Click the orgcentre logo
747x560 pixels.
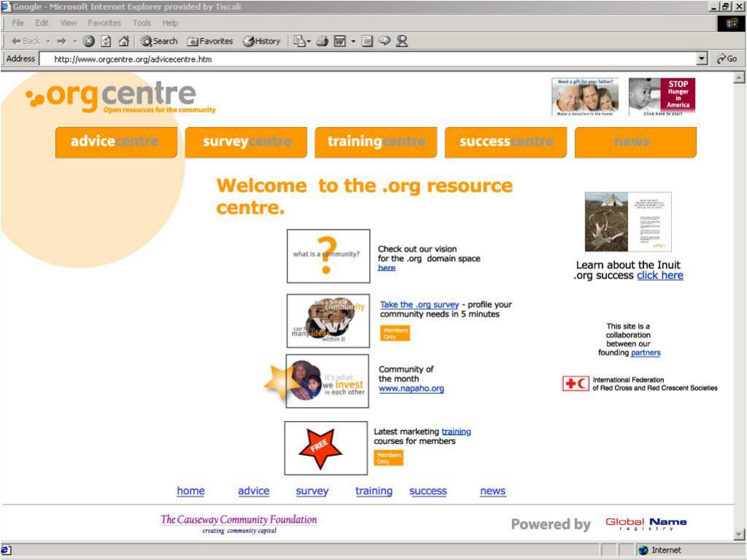(x=120, y=97)
